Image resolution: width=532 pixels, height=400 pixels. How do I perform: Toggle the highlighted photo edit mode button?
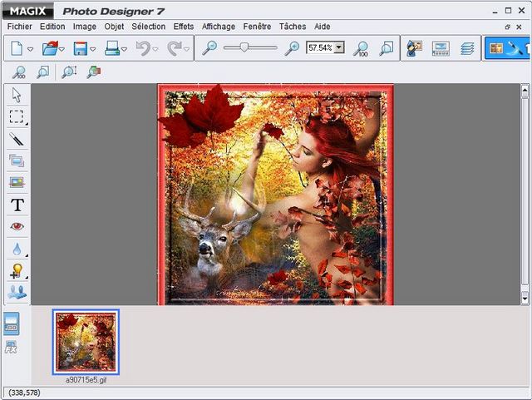pos(508,48)
